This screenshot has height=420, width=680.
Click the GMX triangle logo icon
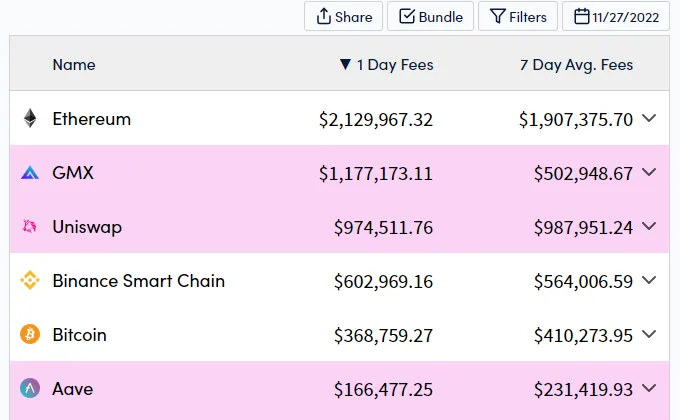[x=30, y=173]
